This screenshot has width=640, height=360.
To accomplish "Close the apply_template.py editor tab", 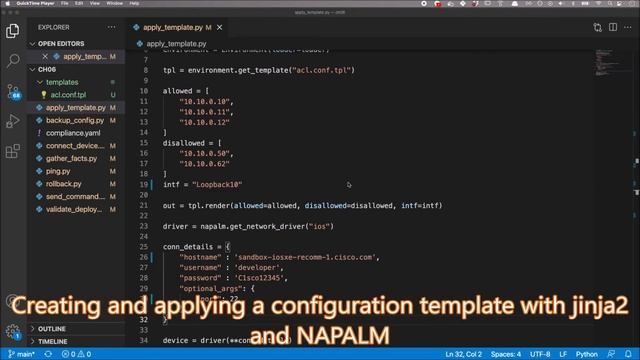I will click(220, 27).
